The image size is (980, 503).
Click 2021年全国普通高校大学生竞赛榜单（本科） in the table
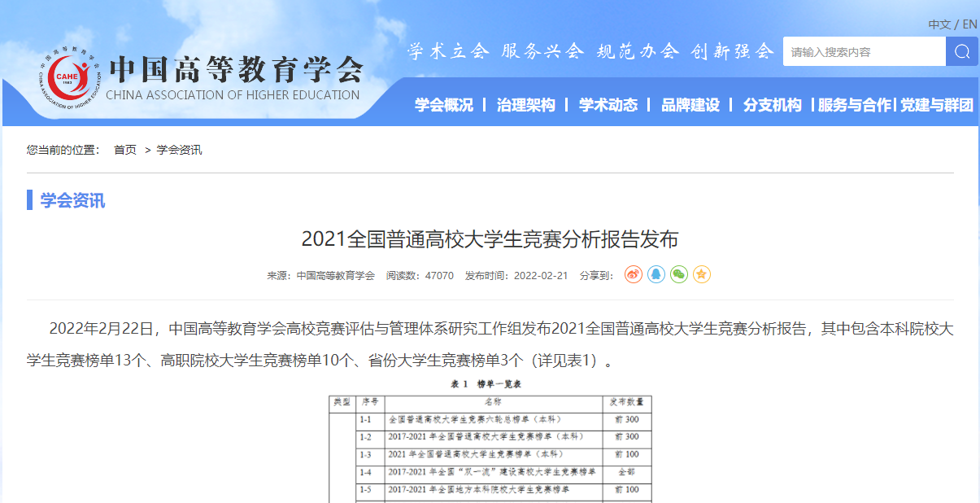475,454
